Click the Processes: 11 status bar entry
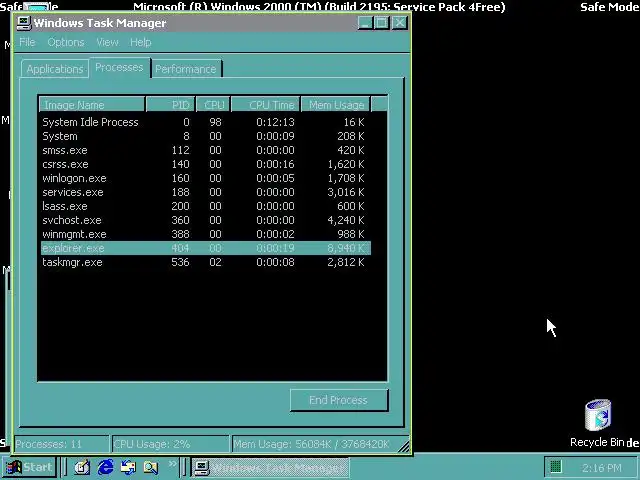The image size is (640, 480). 61,444
